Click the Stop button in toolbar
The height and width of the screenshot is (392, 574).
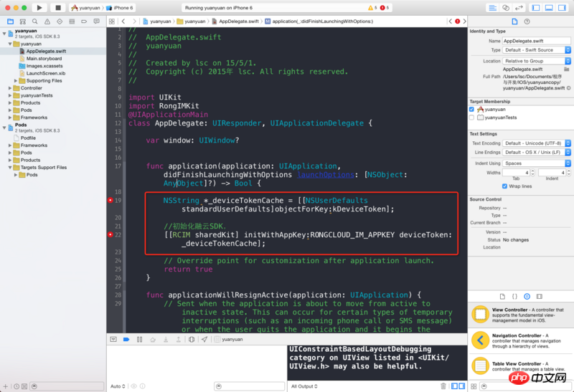(58, 7)
